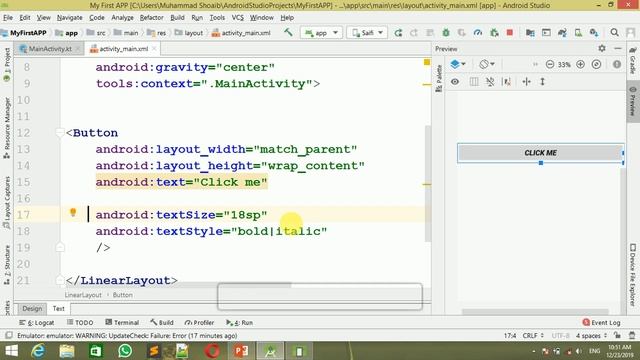Click the intention lightbulb on line 17
Viewport: 640px width, 360px height.
[x=73, y=212]
